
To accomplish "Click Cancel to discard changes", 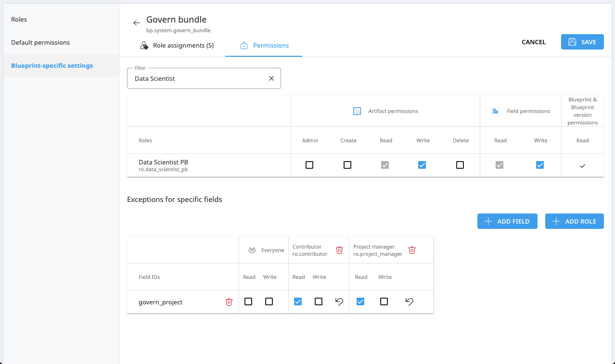I will (533, 42).
